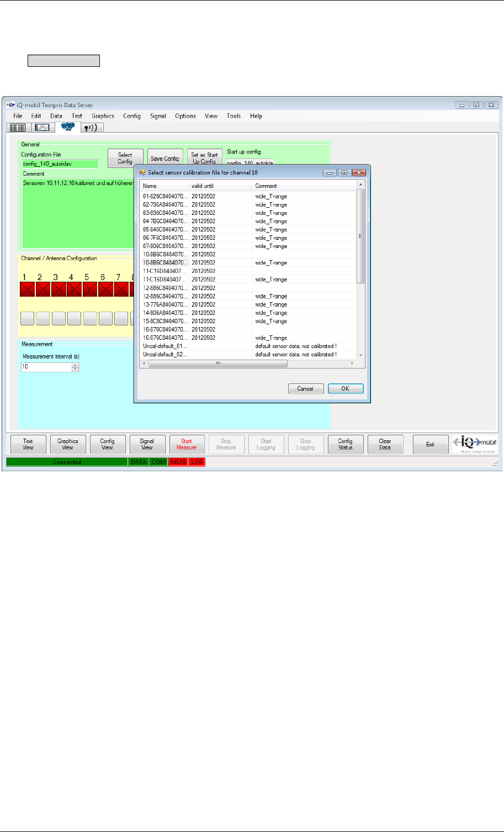
Task: Click the Config Status button
Action: [x=346, y=444]
